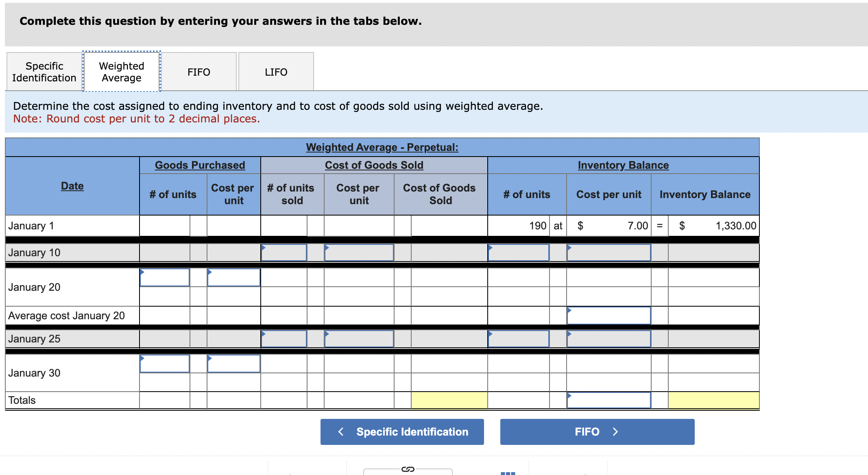The image size is (868, 475).
Task: Click January 25 inventory cost per unit cell
Action: point(609,338)
